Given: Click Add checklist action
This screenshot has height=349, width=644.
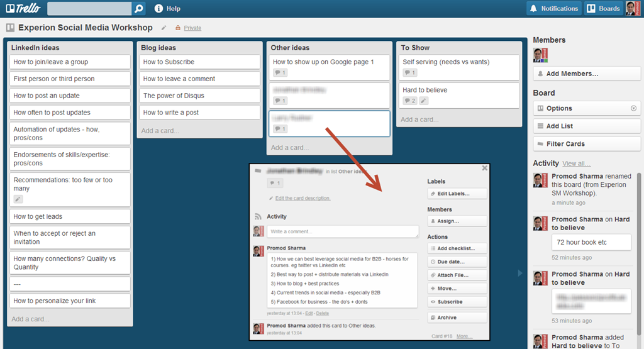Looking at the screenshot, I should [x=457, y=248].
